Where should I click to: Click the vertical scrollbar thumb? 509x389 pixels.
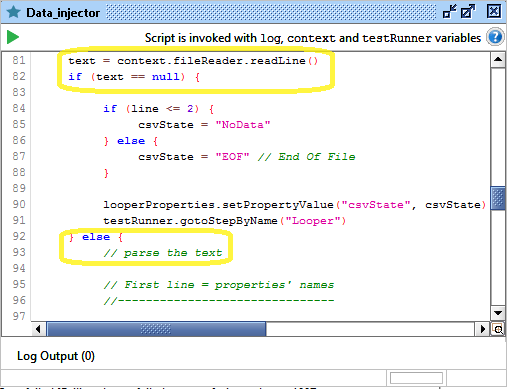coord(498,199)
